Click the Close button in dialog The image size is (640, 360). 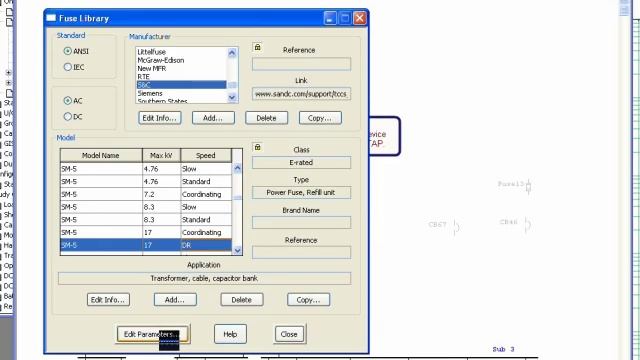point(289,334)
